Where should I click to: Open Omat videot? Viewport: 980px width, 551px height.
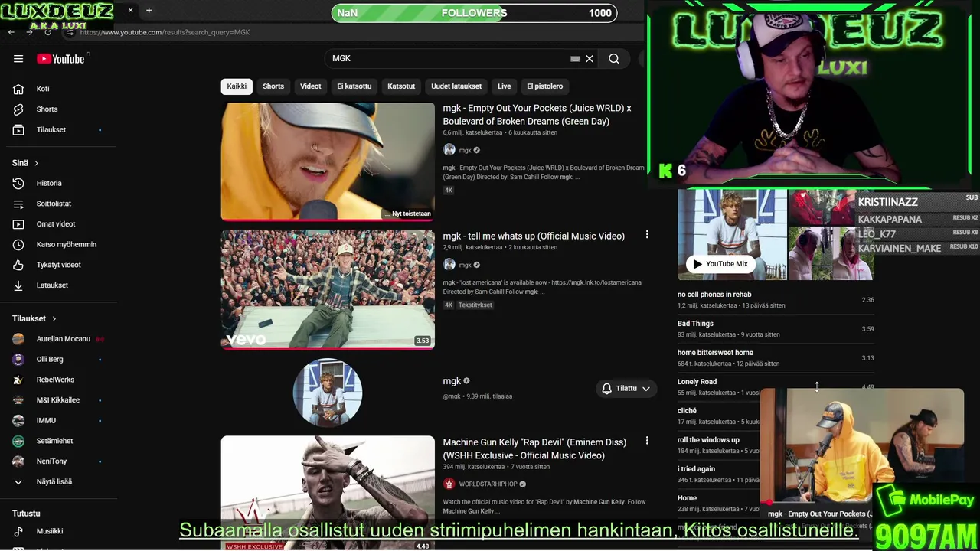coord(56,224)
